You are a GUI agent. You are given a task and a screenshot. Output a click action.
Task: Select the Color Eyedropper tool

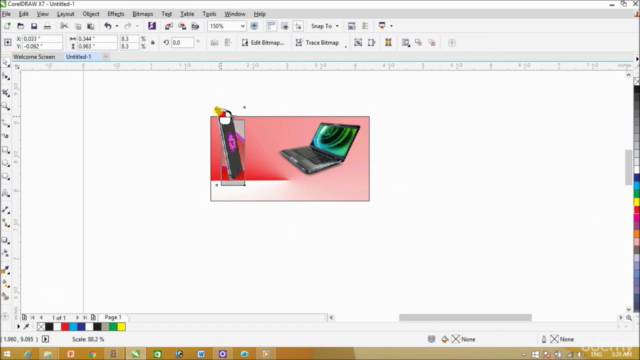(x=6, y=270)
